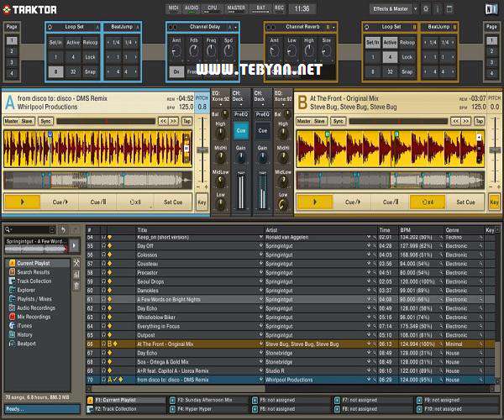Image resolution: width=504 pixels, height=420 pixels.
Task: Toggle Deck B Sync button
Action: pos(339,121)
